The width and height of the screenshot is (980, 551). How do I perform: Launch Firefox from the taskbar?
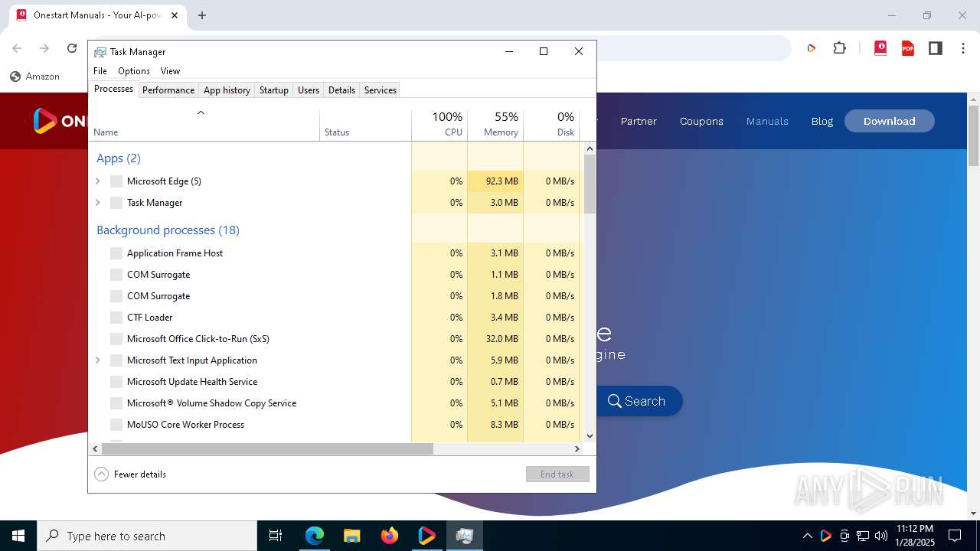click(x=390, y=536)
